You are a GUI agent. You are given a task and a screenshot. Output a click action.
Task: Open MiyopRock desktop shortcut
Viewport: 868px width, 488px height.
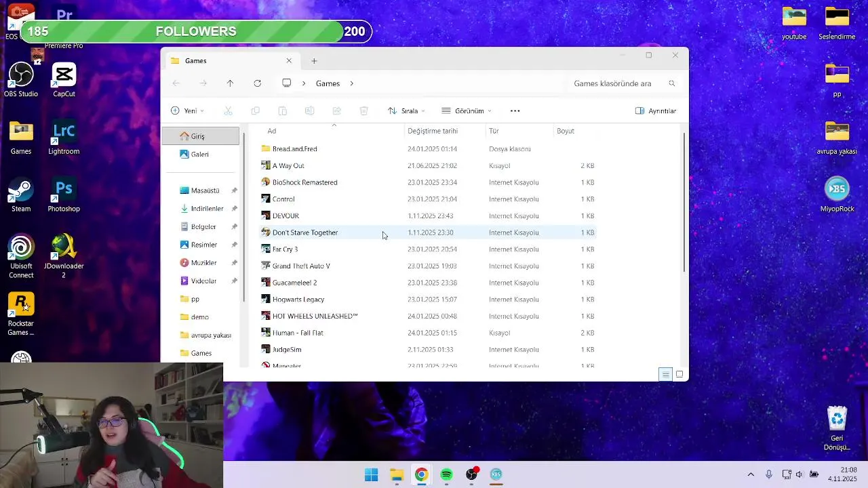[x=837, y=196]
